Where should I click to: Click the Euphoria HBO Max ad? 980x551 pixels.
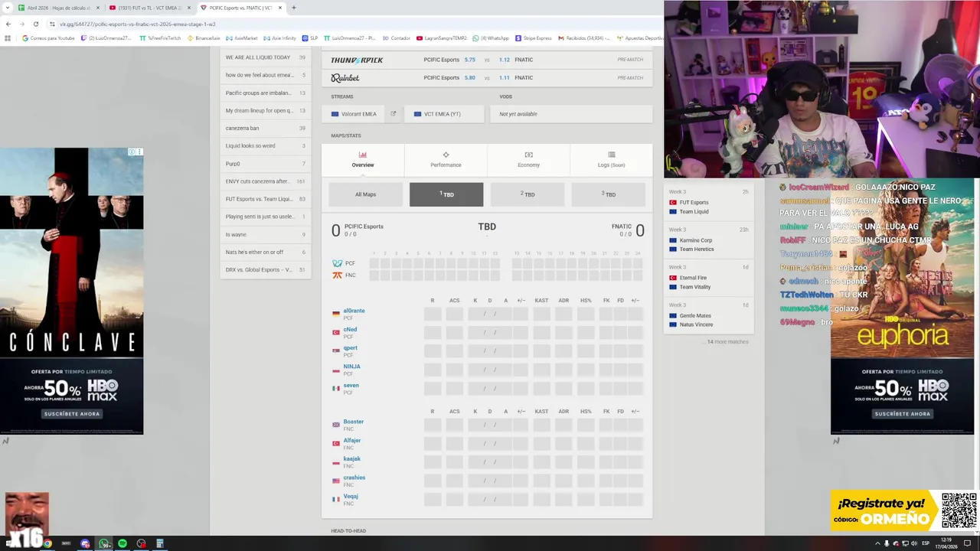902,306
